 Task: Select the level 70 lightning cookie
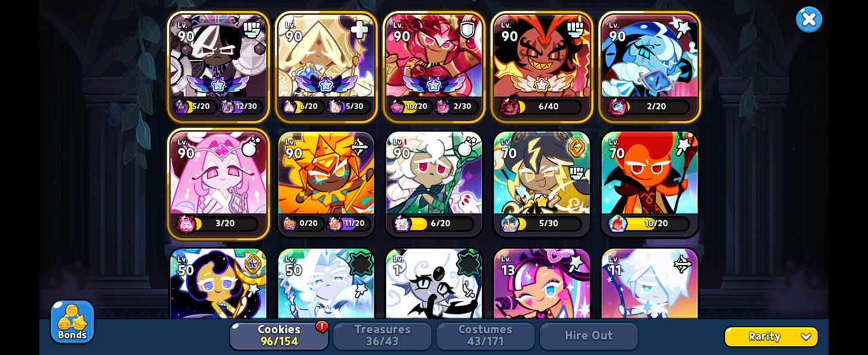click(542, 184)
